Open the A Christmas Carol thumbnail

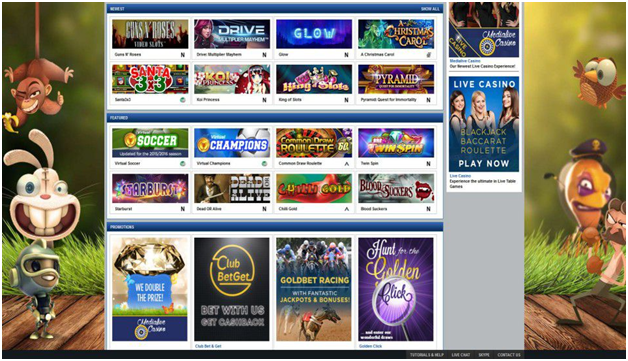pyautogui.click(x=396, y=34)
